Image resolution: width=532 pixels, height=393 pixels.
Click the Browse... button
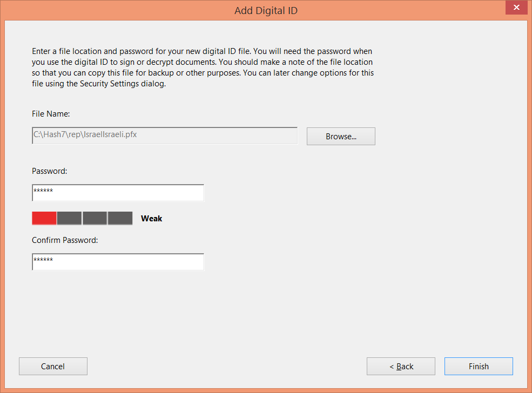(341, 137)
